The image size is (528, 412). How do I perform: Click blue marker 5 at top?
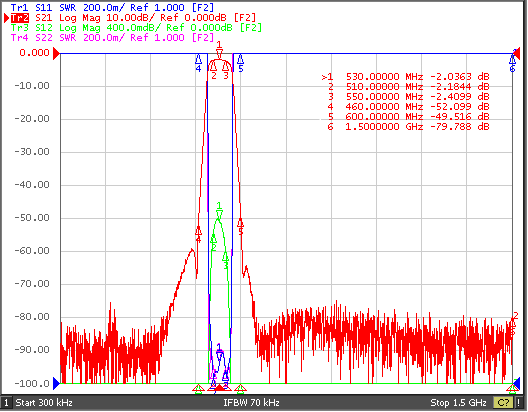click(240, 63)
